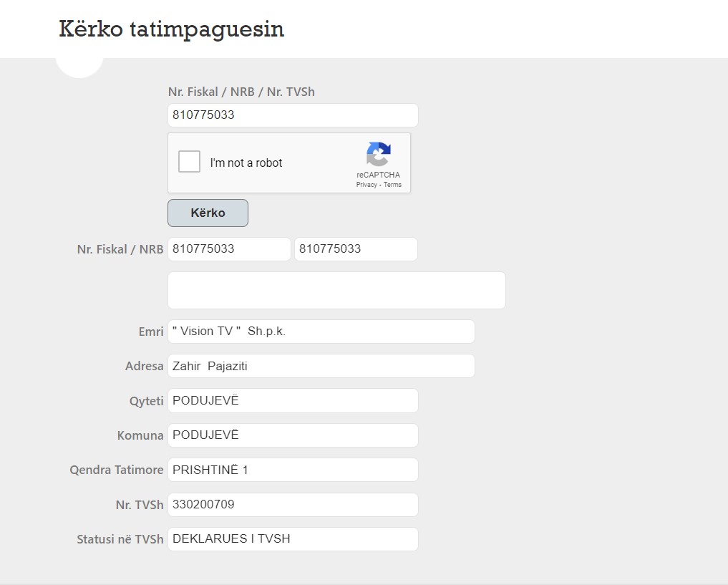Click the second Nr. Fiskal / NRB result field
Screen dimensions: 728x585
tap(356, 249)
